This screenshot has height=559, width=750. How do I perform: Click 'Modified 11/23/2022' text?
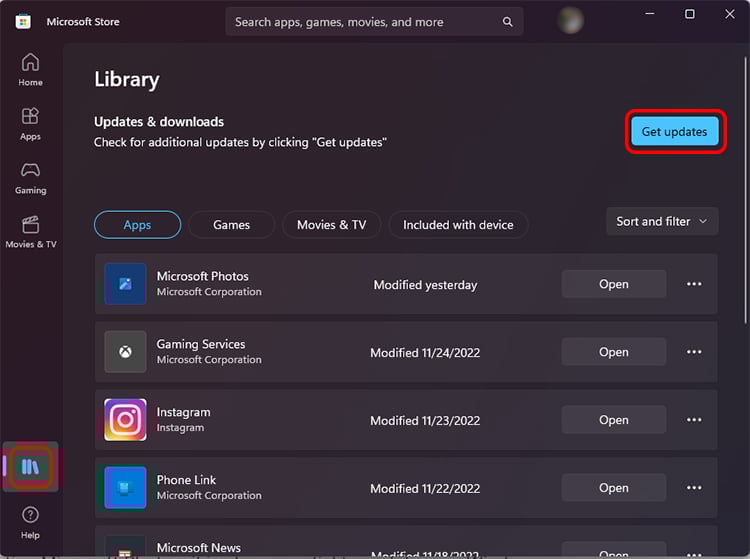[x=425, y=421]
